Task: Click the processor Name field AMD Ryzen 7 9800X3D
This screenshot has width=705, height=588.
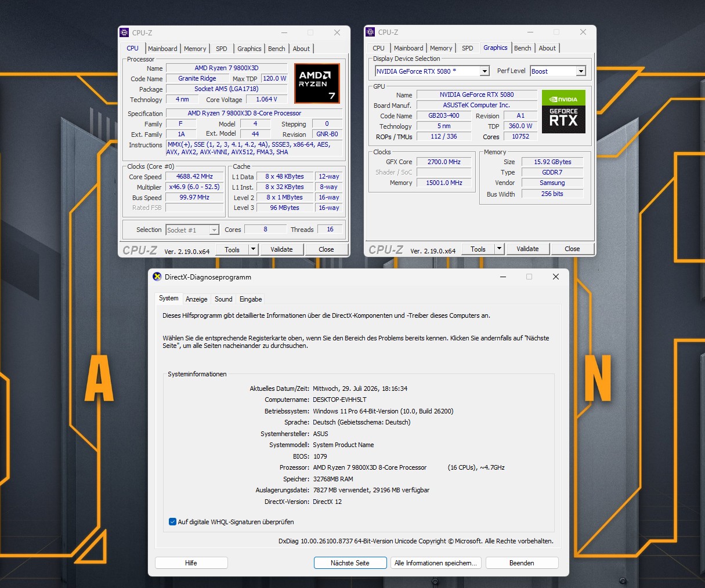Action: (x=227, y=68)
